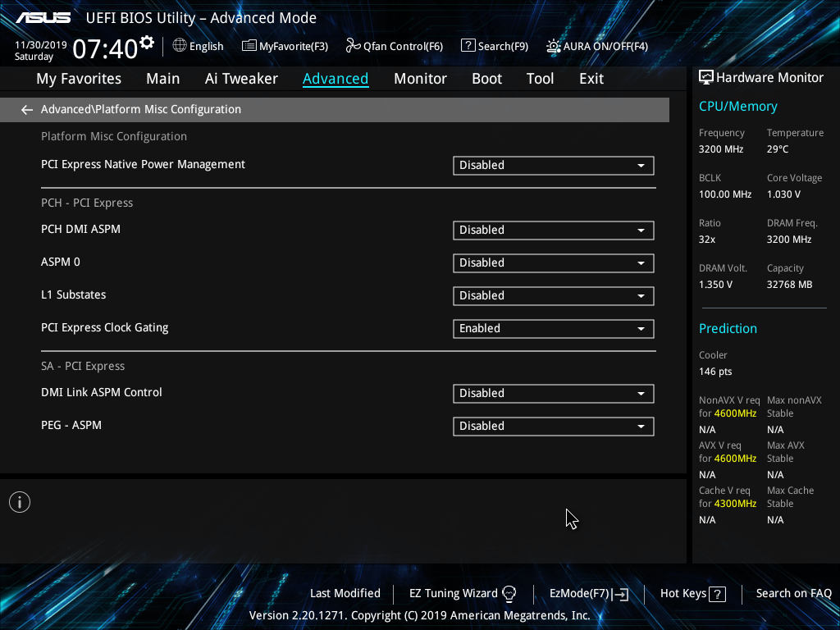
Task: Open the L1 Substates dropdown
Action: pos(554,295)
